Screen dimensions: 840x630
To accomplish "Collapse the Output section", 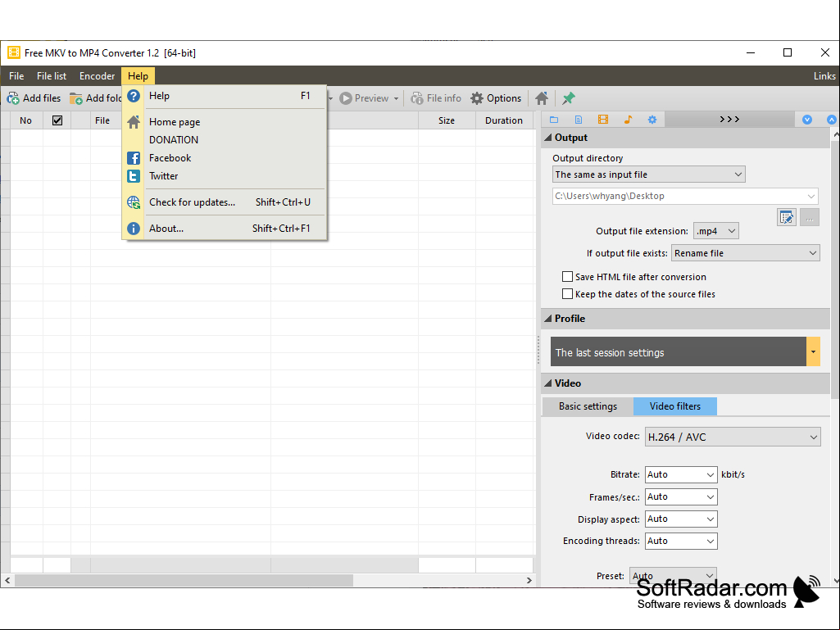I will click(548, 138).
